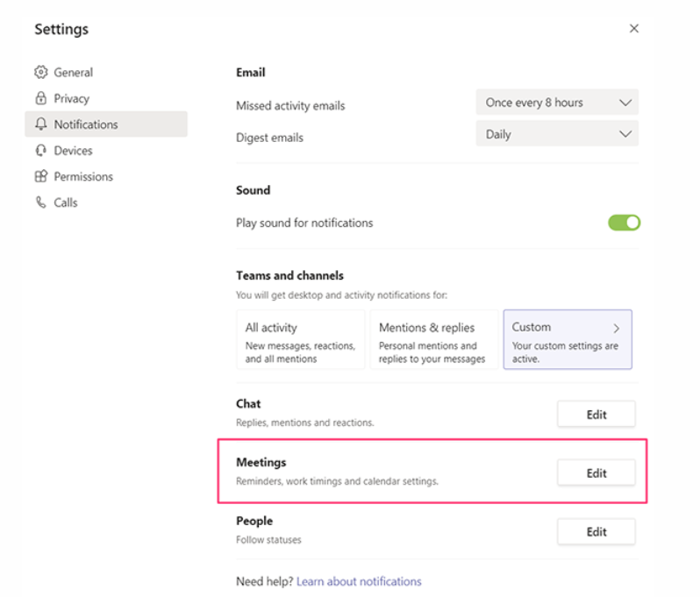Click Edit button for People notifications
The image size is (700, 597).
click(x=596, y=531)
